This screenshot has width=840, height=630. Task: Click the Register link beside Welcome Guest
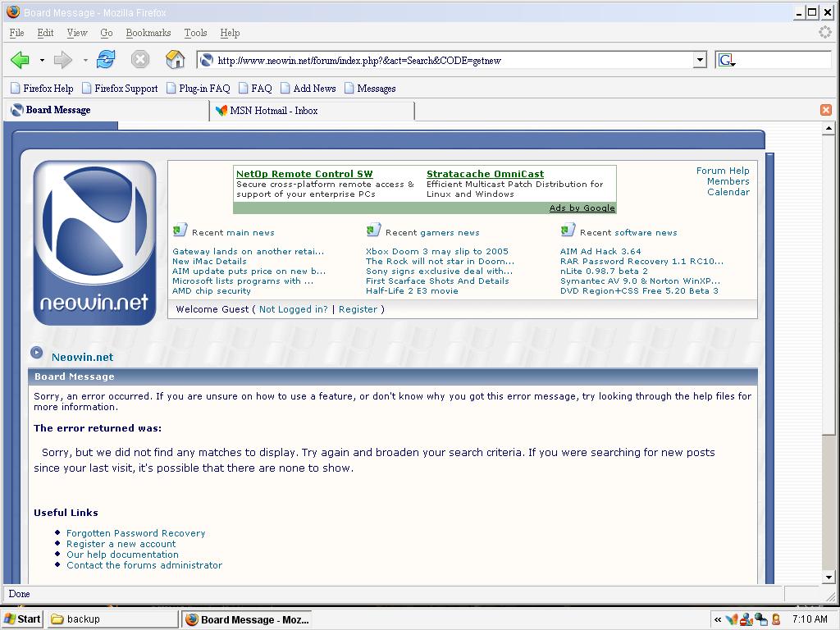(358, 309)
